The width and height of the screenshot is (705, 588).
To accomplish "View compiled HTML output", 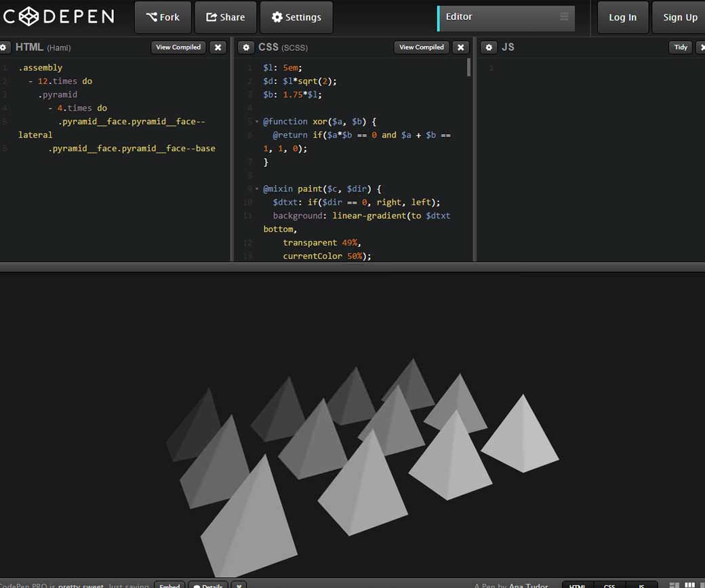I will pos(178,47).
